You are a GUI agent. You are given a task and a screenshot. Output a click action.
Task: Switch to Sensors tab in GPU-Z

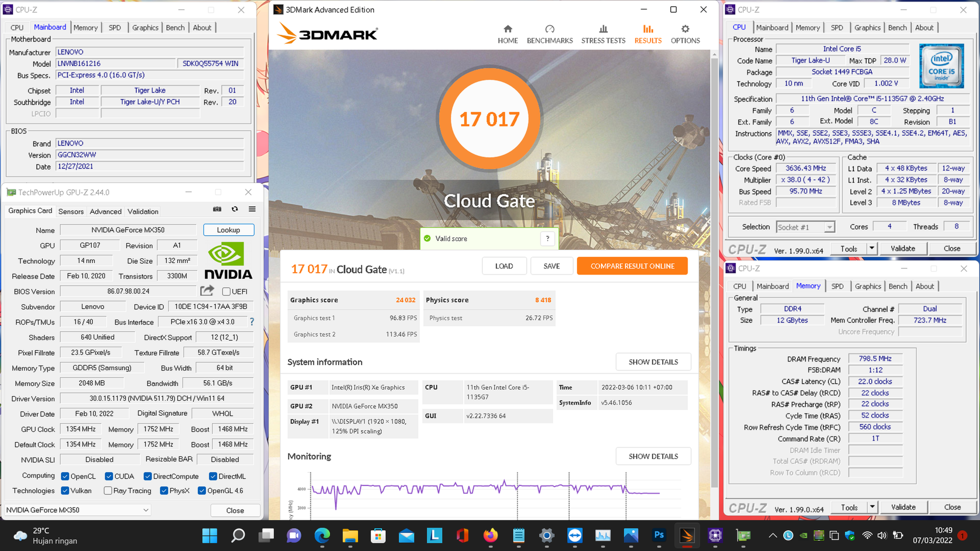click(x=71, y=211)
